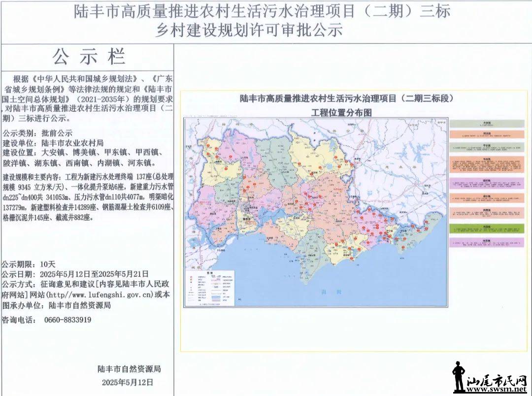Click the 南海 sea label on the map
Screen dimensions: 532x396
pyautogui.click(x=324, y=292)
